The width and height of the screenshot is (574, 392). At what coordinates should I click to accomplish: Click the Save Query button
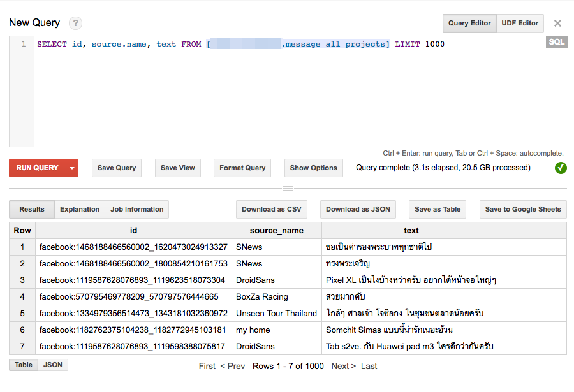pyautogui.click(x=117, y=168)
